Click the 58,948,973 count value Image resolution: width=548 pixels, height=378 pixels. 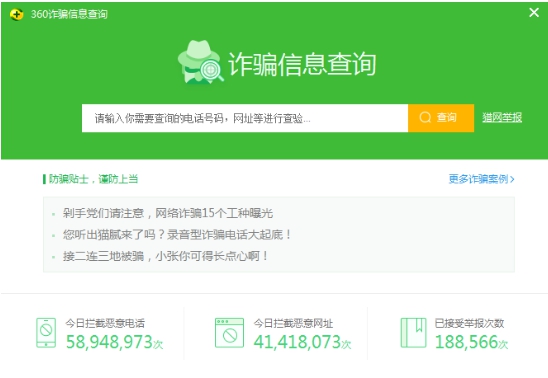pos(109,342)
